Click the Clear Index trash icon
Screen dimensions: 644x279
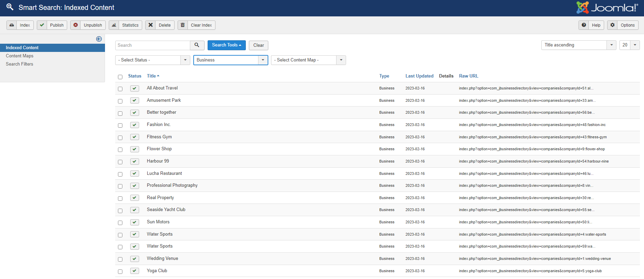tap(183, 25)
